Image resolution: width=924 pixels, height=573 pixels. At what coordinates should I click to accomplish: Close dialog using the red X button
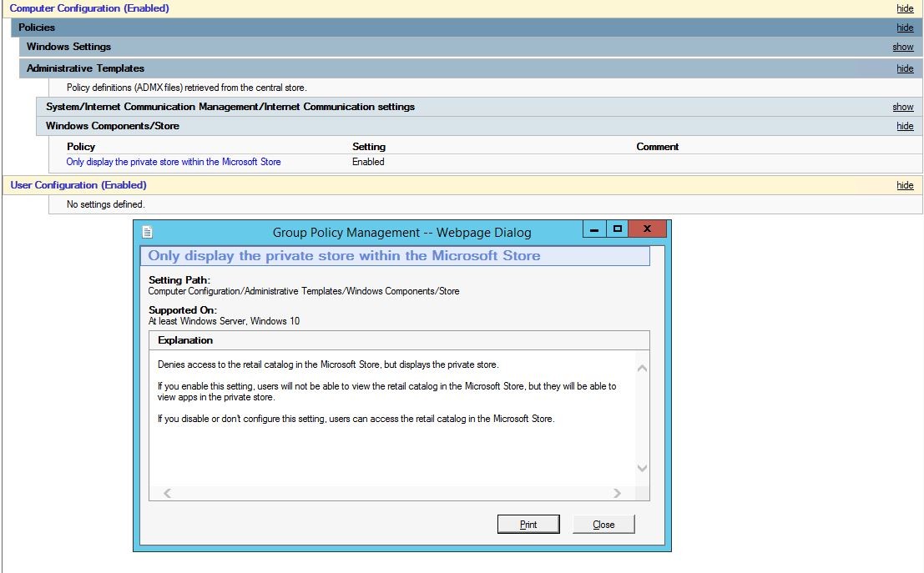coord(647,229)
